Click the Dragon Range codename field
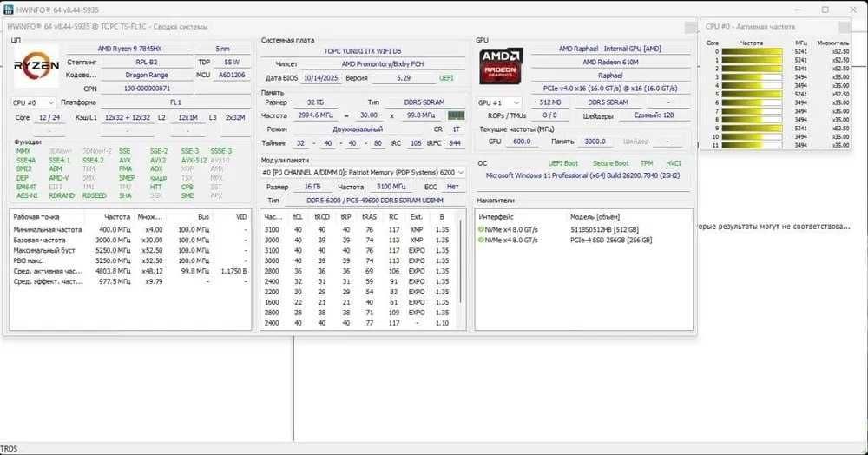The image size is (868, 455). (x=146, y=75)
